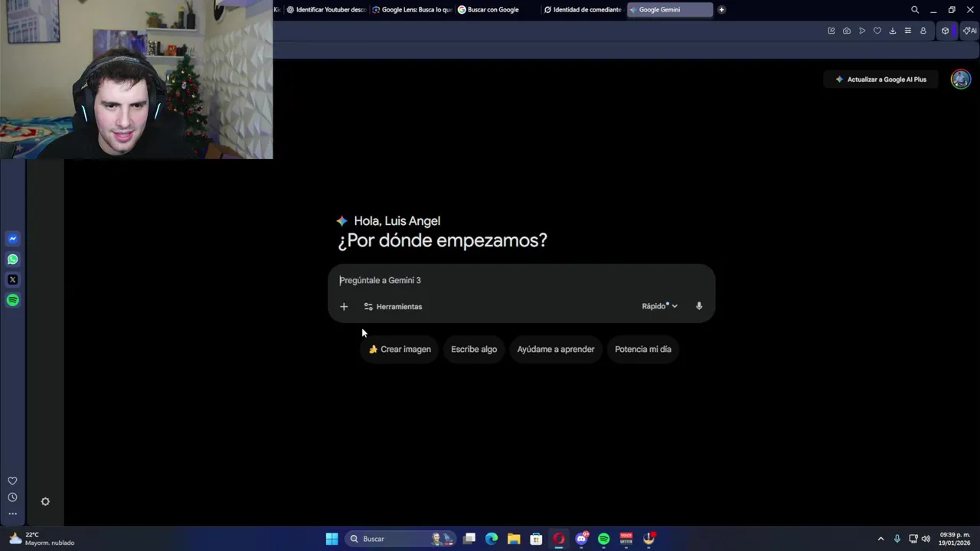Open Microsoft Store from taskbar
Image resolution: width=980 pixels, height=551 pixels.
(536, 539)
